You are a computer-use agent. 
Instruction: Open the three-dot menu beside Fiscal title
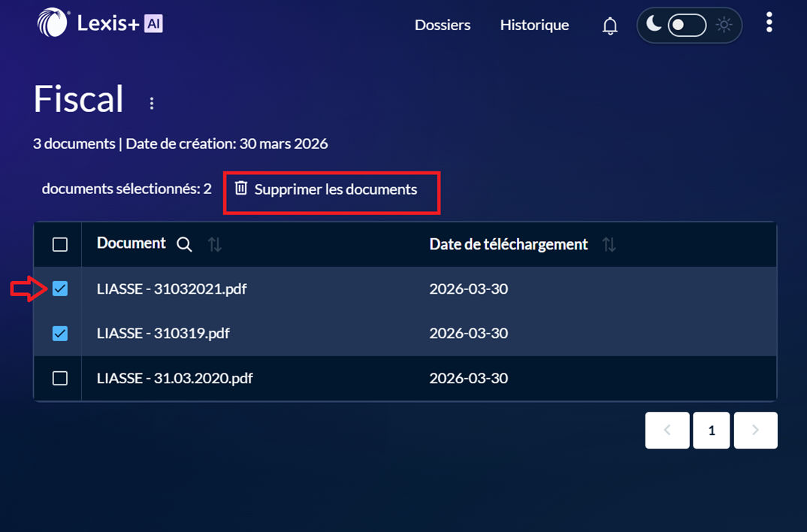[152, 104]
